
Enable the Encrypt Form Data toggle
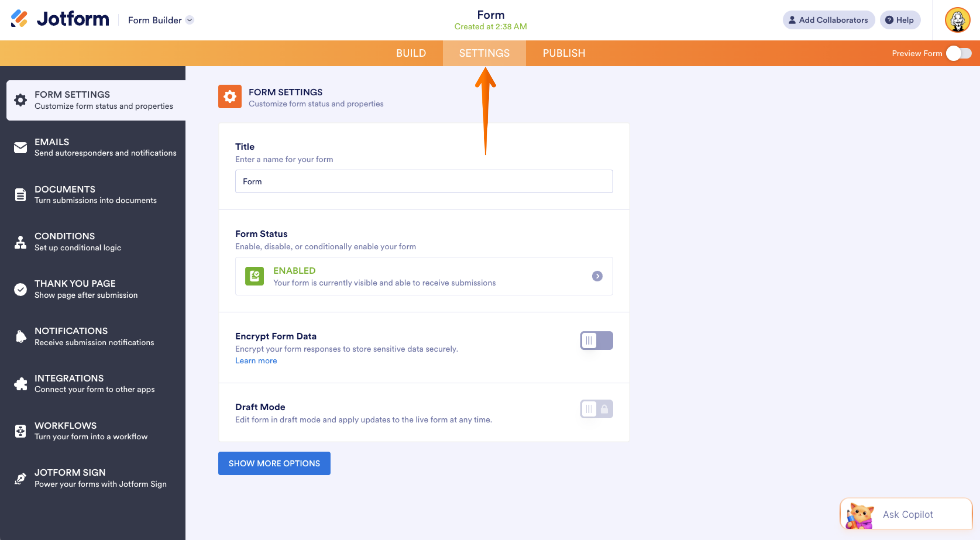click(x=596, y=340)
